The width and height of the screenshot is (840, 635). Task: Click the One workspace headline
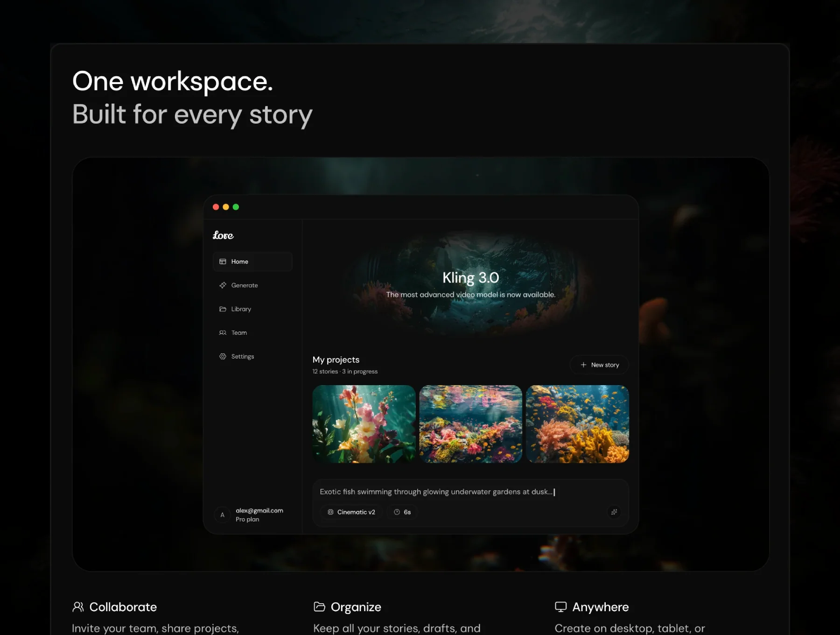[x=172, y=82]
